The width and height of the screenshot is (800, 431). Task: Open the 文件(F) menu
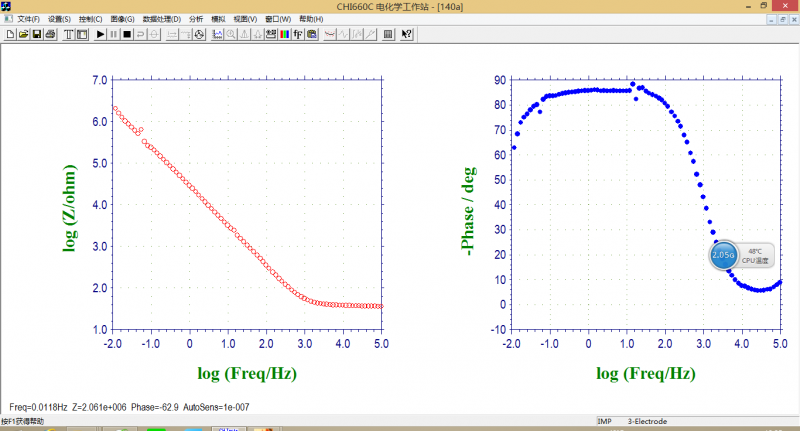click(29, 19)
